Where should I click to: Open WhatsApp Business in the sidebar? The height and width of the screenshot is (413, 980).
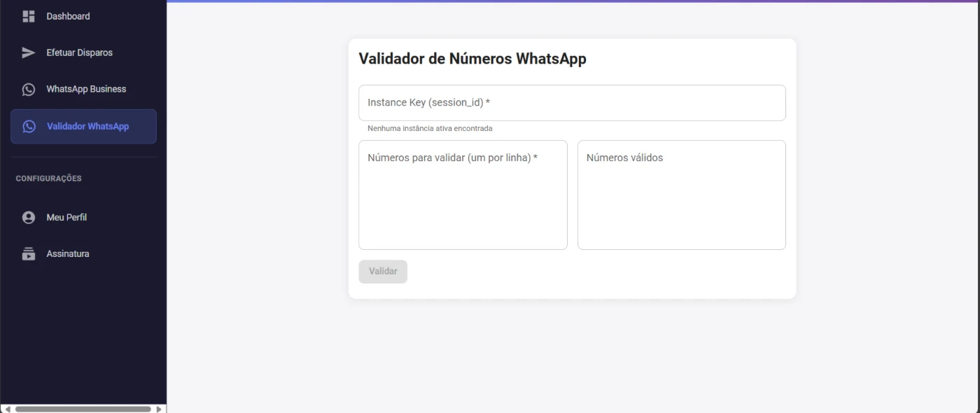click(x=83, y=90)
